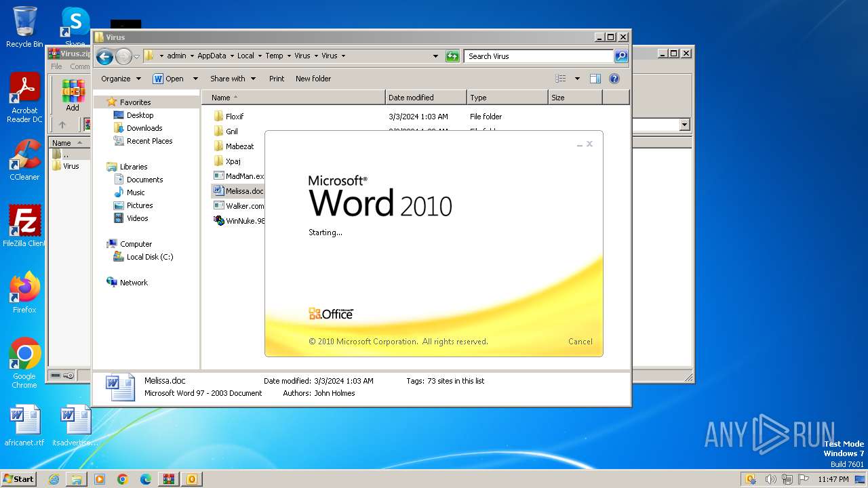Click the Forward arrow in Explorer
868x488 pixels.
click(x=123, y=57)
